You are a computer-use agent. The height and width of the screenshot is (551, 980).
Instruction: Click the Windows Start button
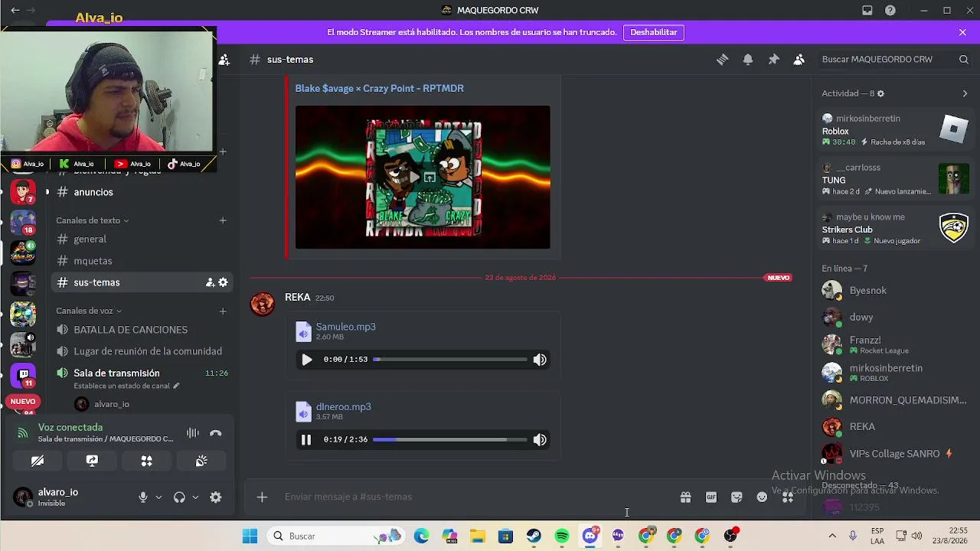click(250, 536)
